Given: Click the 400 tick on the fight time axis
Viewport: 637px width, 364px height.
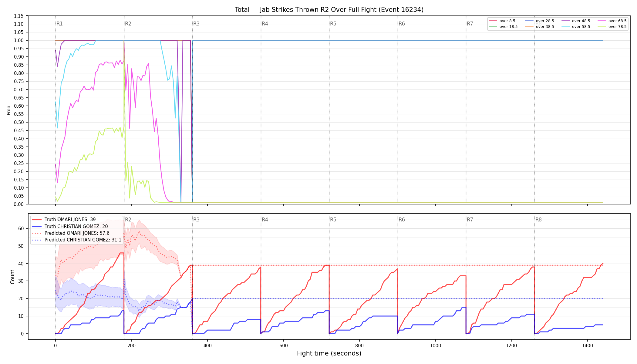Looking at the screenshot, I should click(207, 345).
